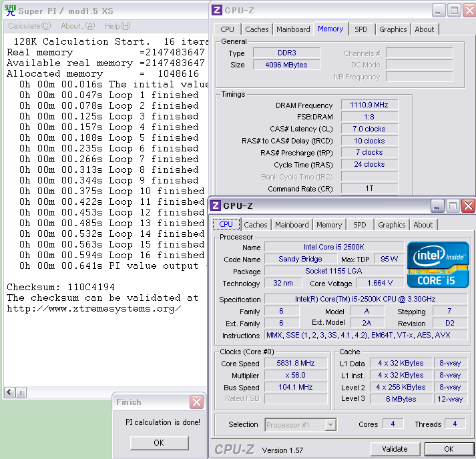The height and width of the screenshot is (459, 476).
Task: Click Level 3 cache value 6 MBytes
Action: coord(401,399)
